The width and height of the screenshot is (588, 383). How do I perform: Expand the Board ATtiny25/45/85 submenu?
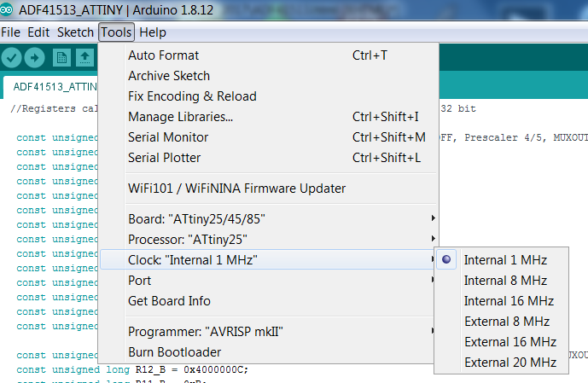268,219
